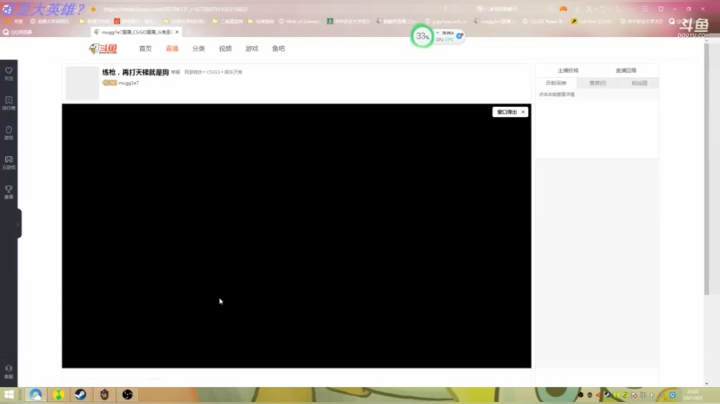Open 游戏 in Douyu navigation
The width and height of the screenshot is (720, 404).
coord(252,49)
